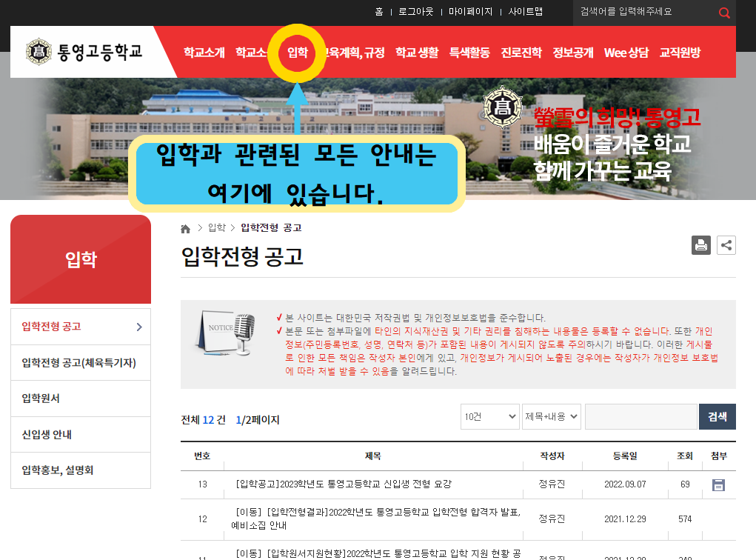756x560 pixels.
Task: Expand 입학전형 공고 sidebar chevron
Action: [139, 327]
